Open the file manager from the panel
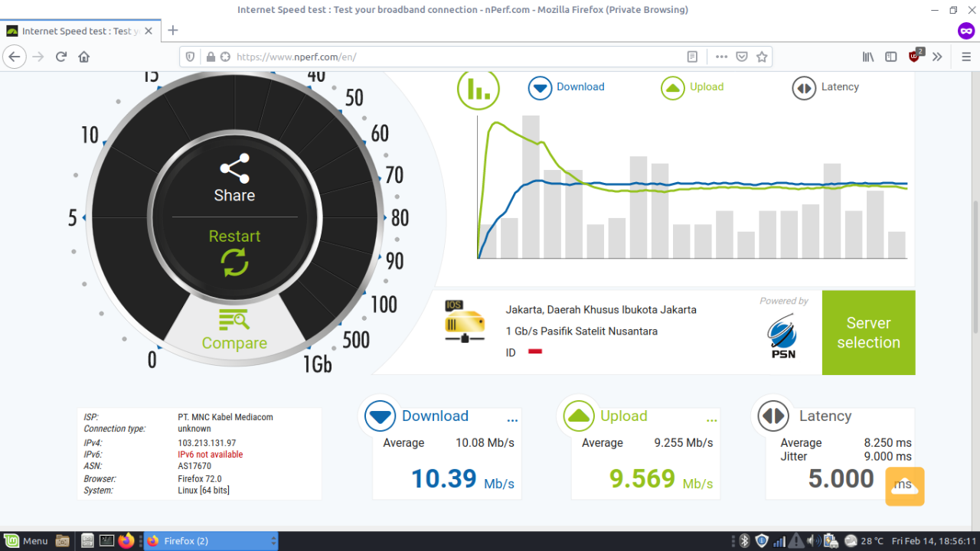The width and height of the screenshot is (980, 551). tap(62, 541)
